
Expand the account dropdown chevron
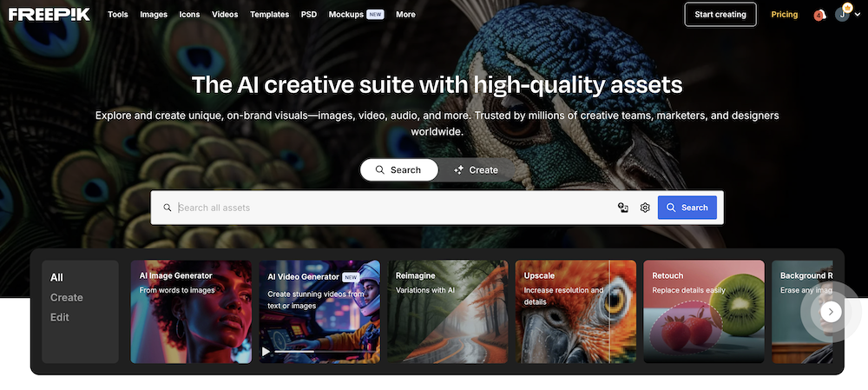tap(858, 15)
